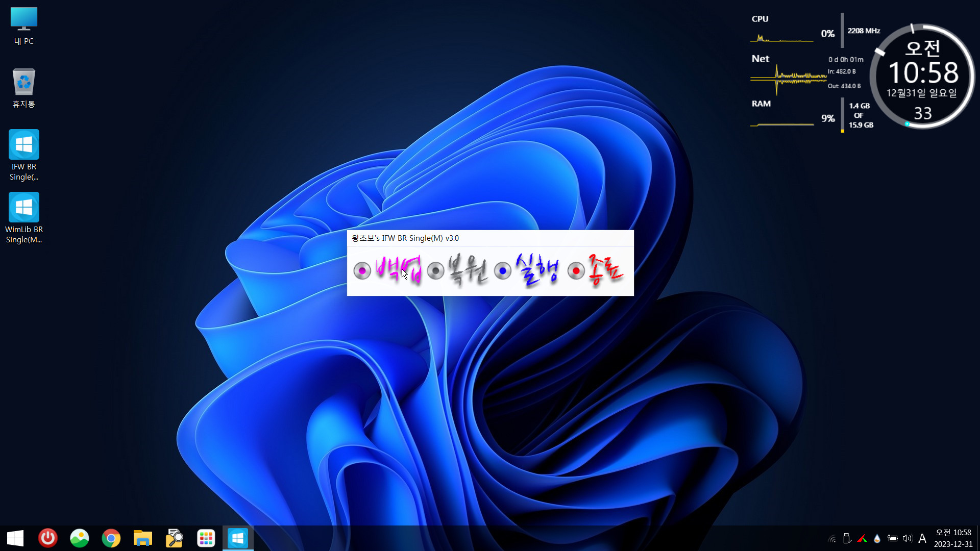
Task: Click the blue 실행 handwritten label
Action: click(537, 269)
